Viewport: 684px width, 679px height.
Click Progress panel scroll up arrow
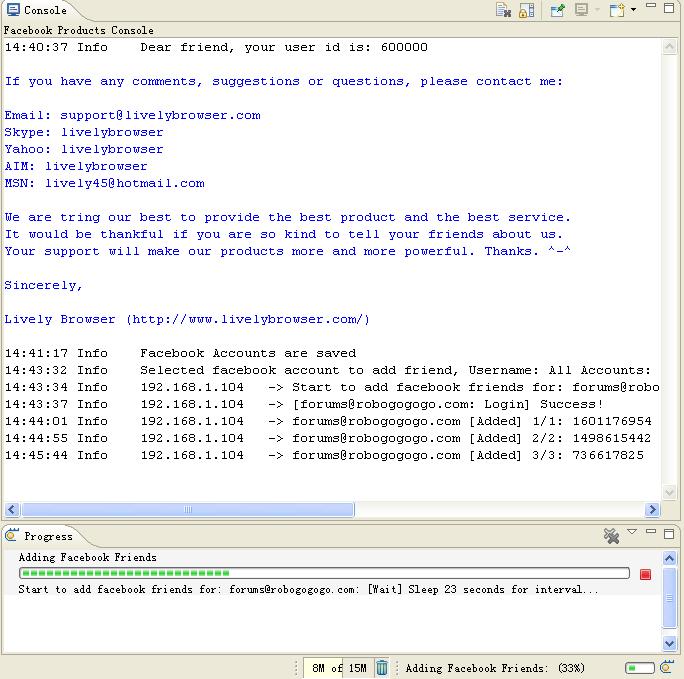(x=669, y=558)
